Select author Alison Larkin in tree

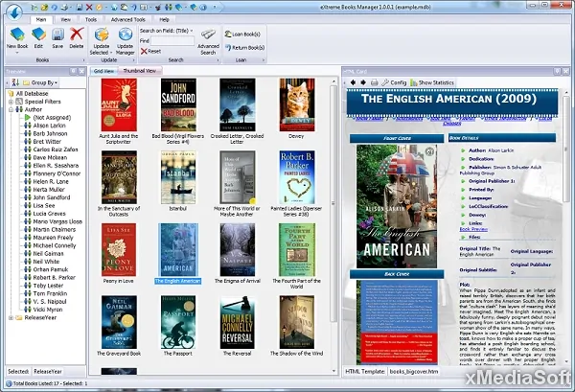point(49,126)
